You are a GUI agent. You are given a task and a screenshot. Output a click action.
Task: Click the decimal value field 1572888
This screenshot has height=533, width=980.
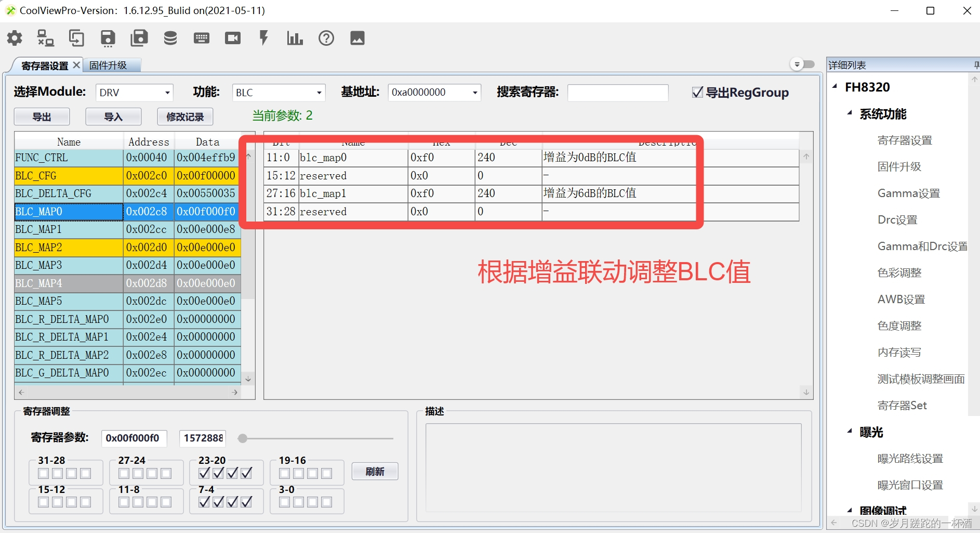[204, 438]
